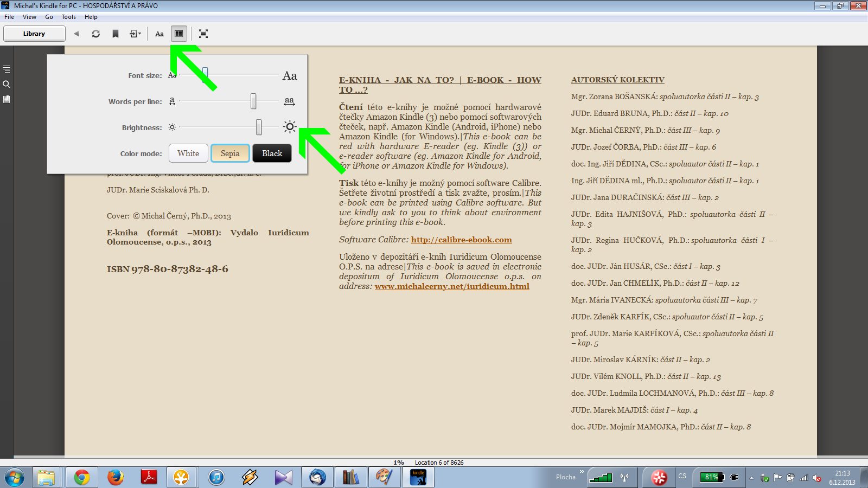This screenshot has height=488, width=868.
Task: Click the E-KNIHA - JAK NA TO heading
Action: click(440, 85)
